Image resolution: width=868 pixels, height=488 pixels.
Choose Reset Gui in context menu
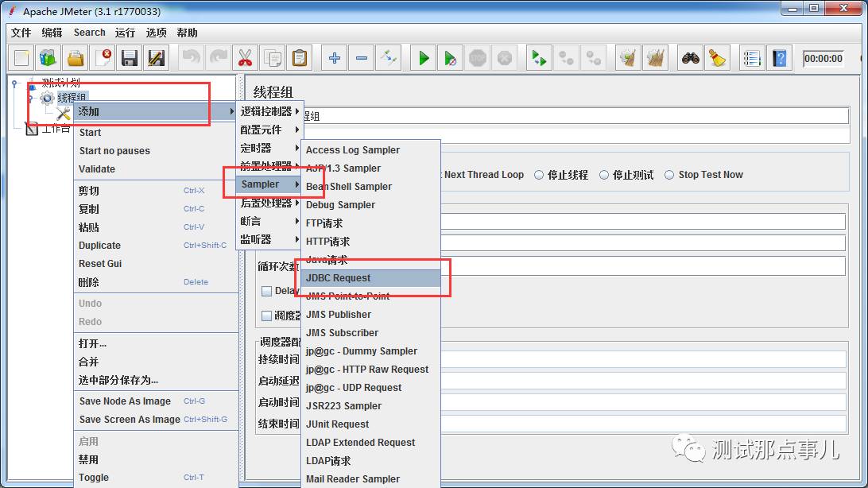(156, 263)
